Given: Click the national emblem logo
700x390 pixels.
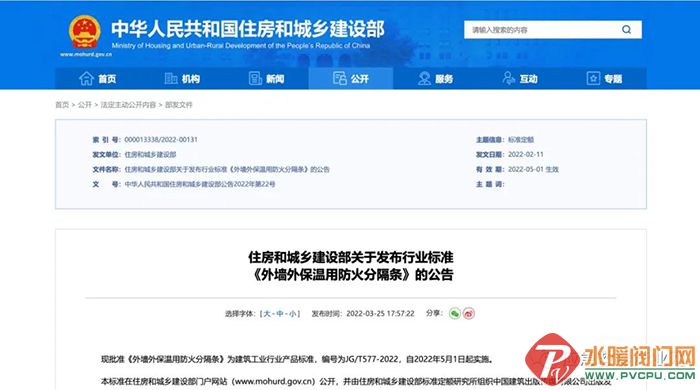Looking at the screenshot, I should (x=84, y=32).
